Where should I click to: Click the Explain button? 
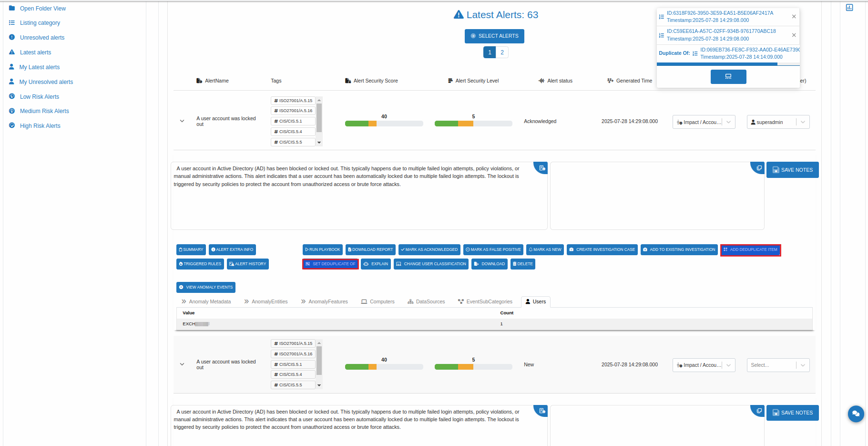point(376,264)
